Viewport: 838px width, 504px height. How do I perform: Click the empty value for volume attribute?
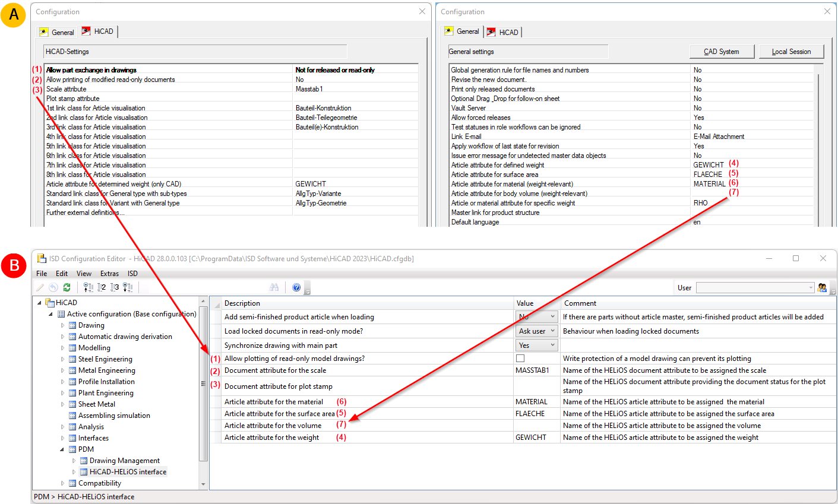point(537,426)
